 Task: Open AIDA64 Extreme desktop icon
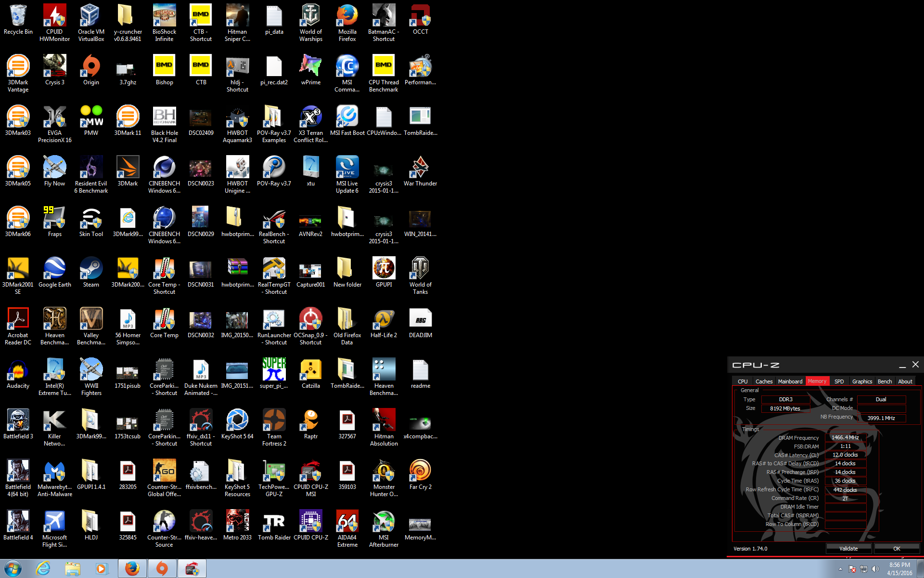click(x=347, y=528)
